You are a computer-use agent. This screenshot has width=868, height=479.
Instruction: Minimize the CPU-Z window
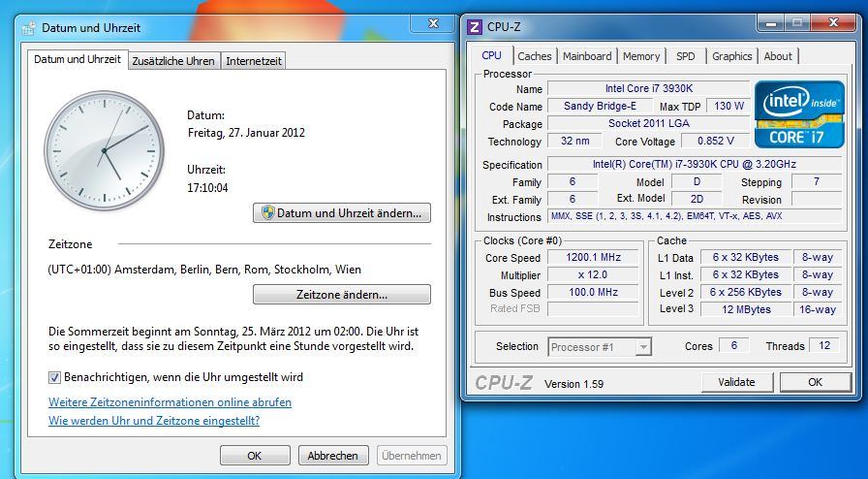point(772,22)
